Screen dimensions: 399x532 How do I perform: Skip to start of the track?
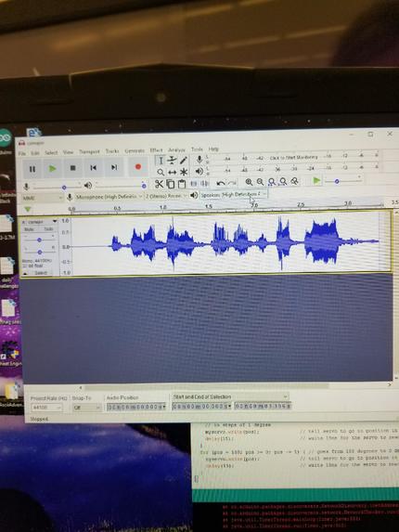pyautogui.click(x=93, y=168)
